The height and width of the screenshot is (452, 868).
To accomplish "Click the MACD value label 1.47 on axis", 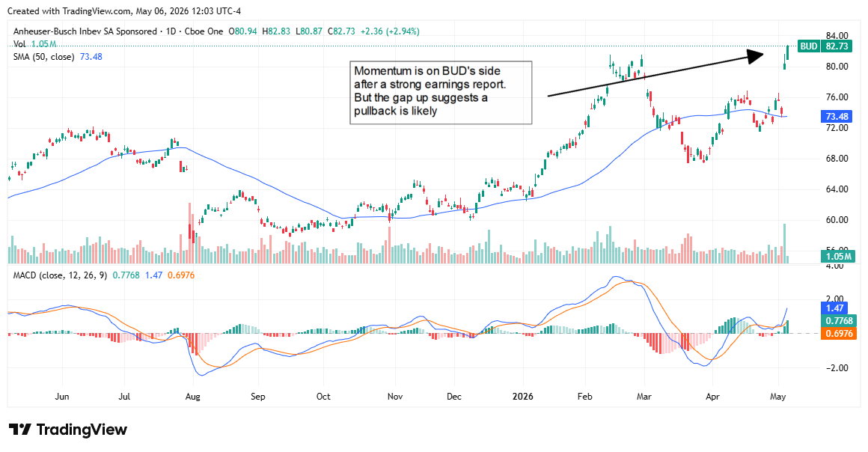I will pos(834,308).
